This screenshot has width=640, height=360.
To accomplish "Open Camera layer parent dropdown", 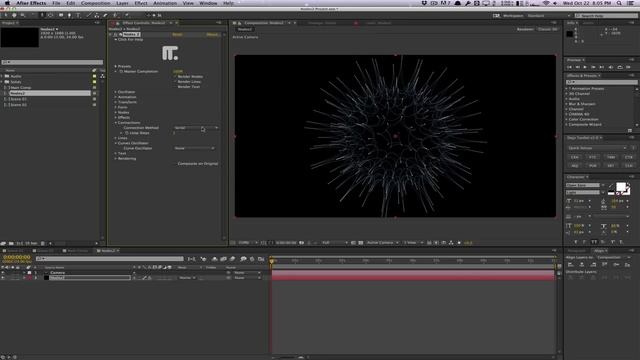I will tap(247, 273).
